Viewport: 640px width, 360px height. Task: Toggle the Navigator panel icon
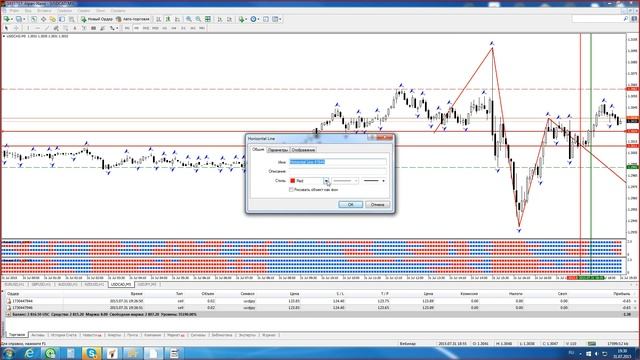pyautogui.click(x=53, y=19)
